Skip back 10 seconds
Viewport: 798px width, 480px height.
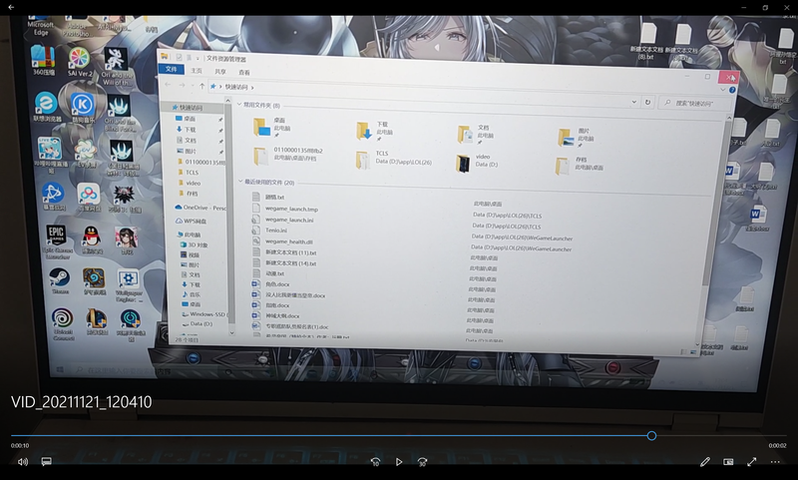click(x=375, y=462)
